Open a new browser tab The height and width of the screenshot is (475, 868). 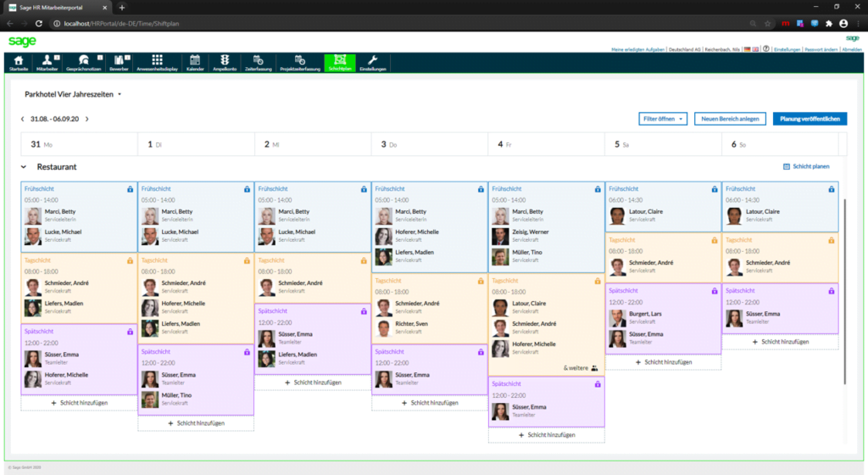(122, 7)
